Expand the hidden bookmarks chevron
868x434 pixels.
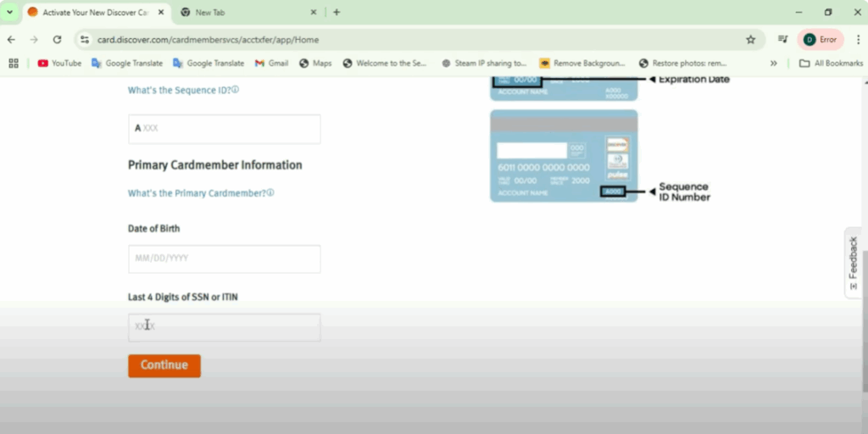pyautogui.click(x=773, y=63)
